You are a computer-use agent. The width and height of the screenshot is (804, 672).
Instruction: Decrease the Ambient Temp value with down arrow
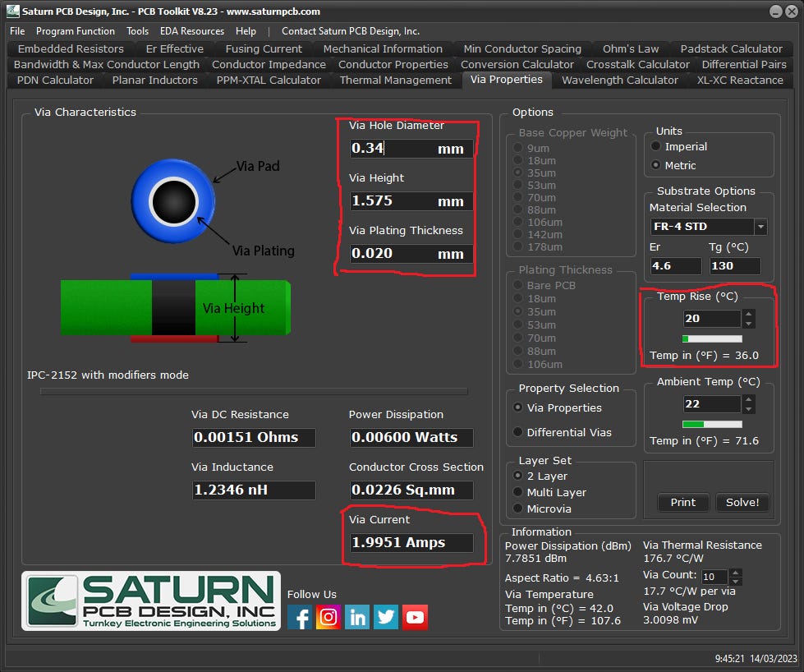(x=749, y=409)
